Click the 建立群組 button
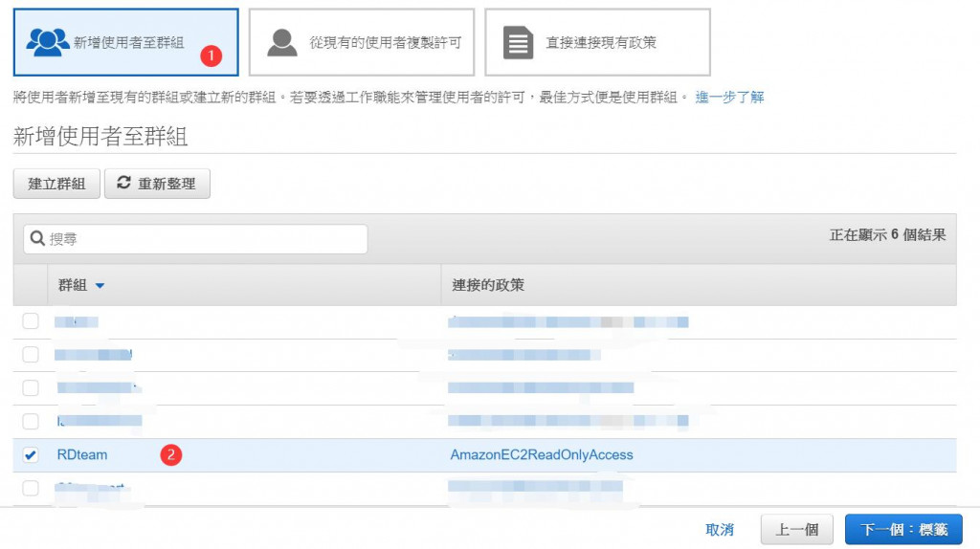Image resolution: width=980 pixels, height=549 pixels. 56,184
